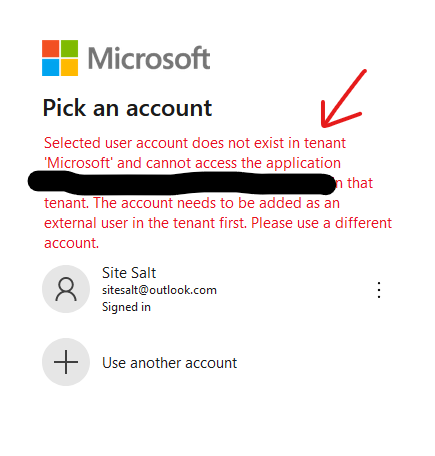Click the Pick an account heading

[x=127, y=108]
